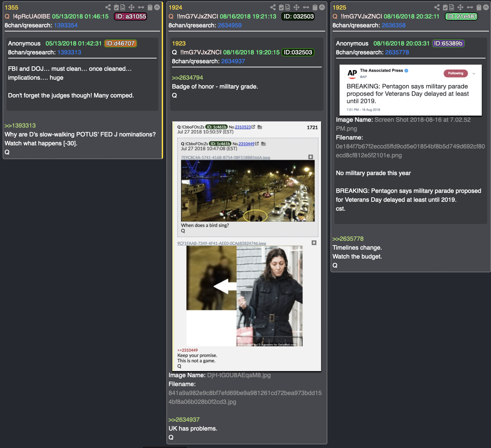Image resolution: width=491 pixels, height=448 pixels.
Task: Click text 'Badge of honor - military grade.'
Action: coord(215,87)
